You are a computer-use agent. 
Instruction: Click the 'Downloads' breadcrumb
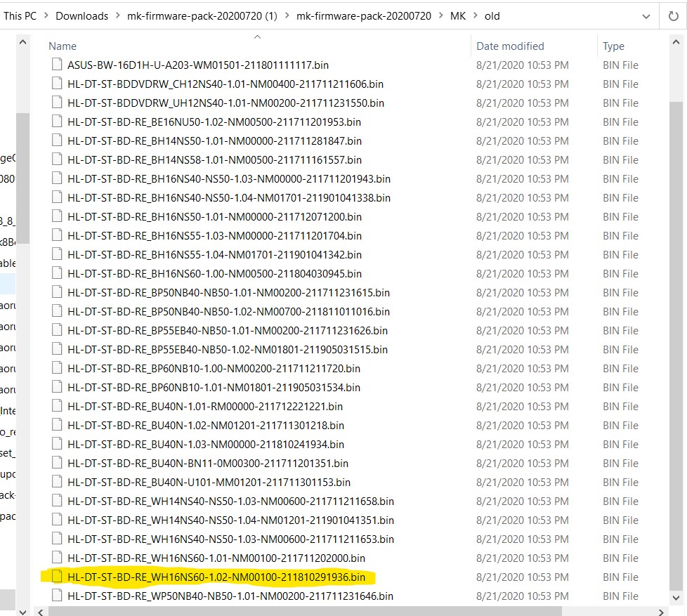[81, 16]
